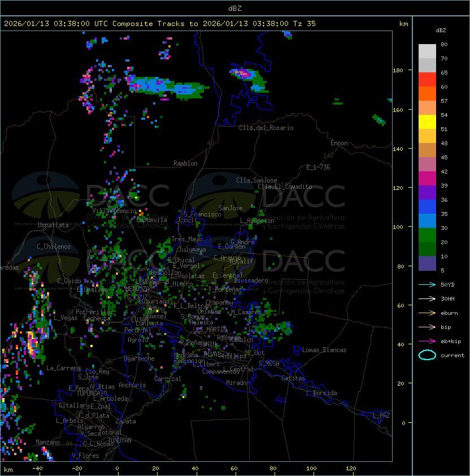Click the 'C_Guido' label

pos(69,281)
